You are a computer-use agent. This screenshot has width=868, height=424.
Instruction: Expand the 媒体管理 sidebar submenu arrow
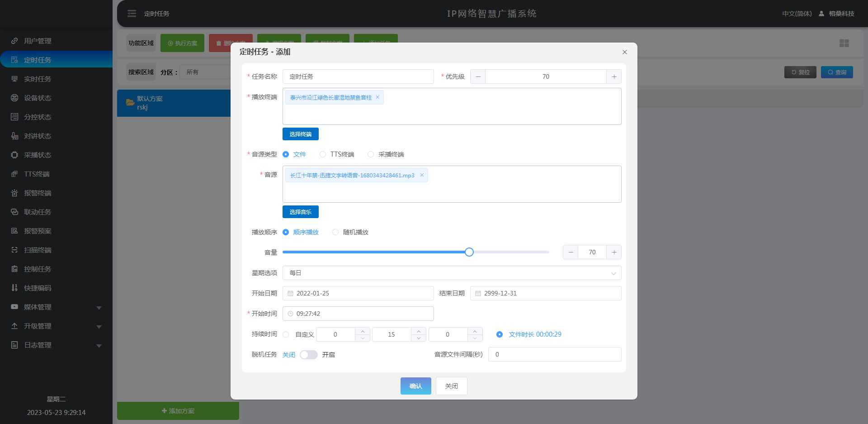tap(99, 308)
